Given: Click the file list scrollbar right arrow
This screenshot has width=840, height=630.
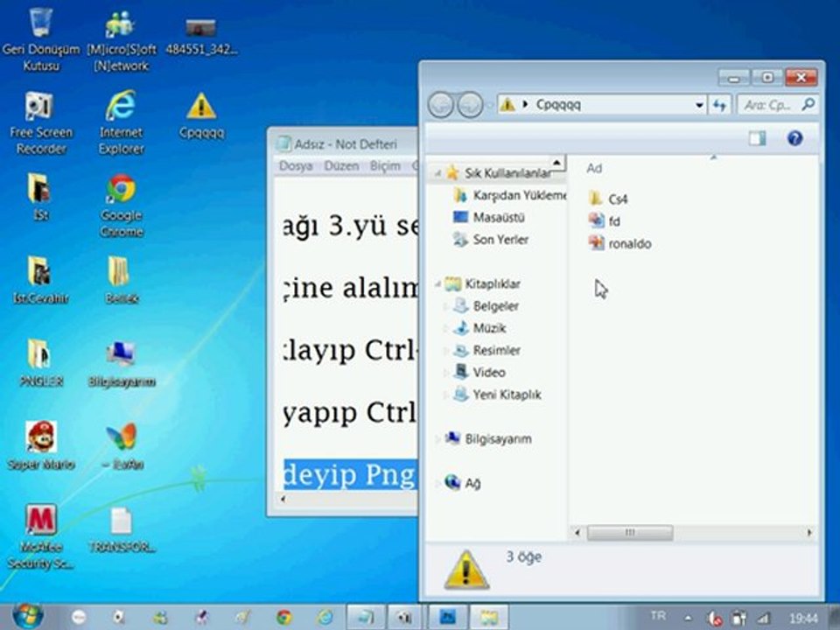Looking at the screenshot, I should [808, 533].
